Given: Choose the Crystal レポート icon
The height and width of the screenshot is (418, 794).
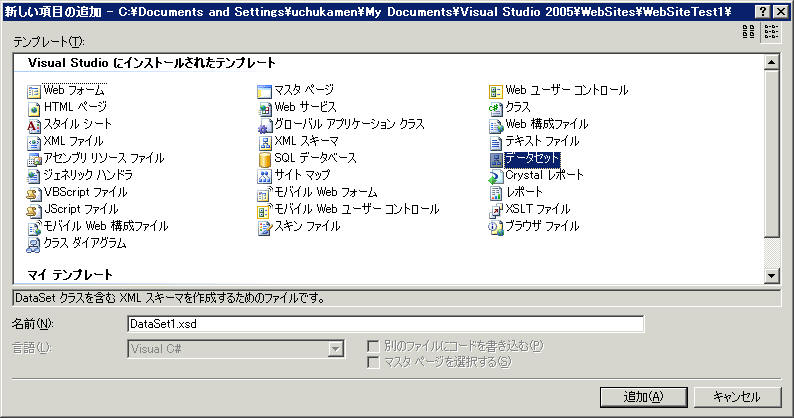Looking at the screenshot, I should pos(495,176).
